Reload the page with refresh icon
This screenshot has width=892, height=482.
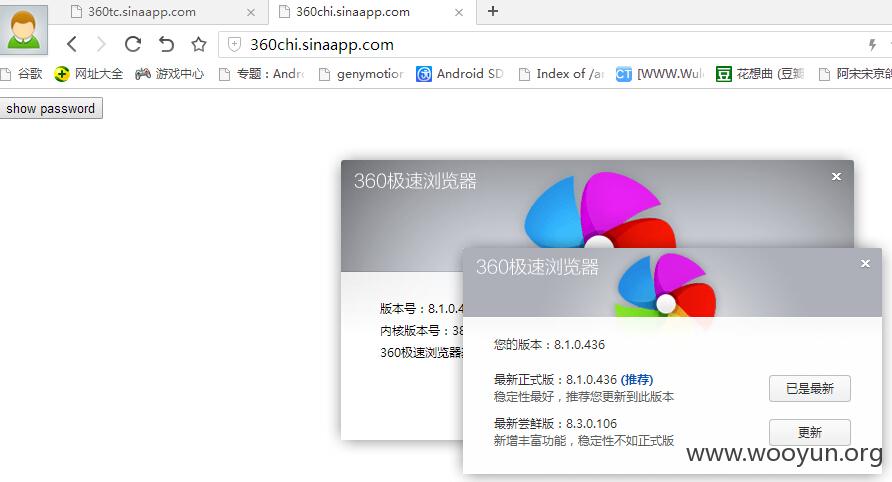[x=133, y=44]
